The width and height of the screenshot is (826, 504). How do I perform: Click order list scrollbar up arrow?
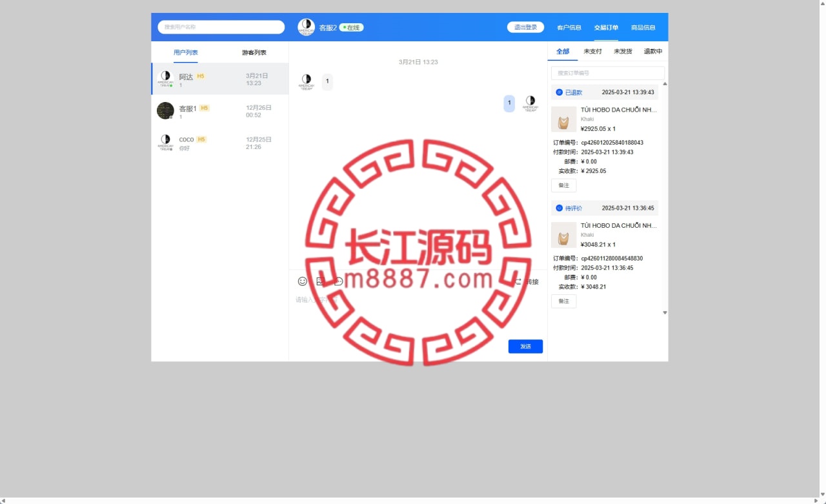pyautogui.click(x=665, y=84)
